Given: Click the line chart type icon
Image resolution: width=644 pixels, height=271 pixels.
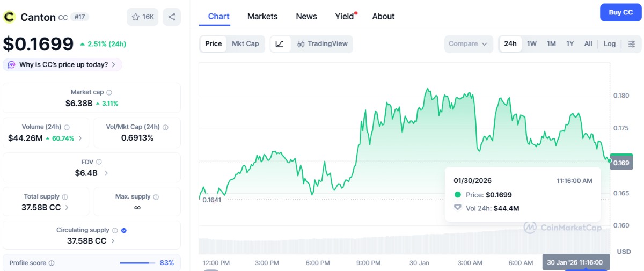Looking at the screenshot, I should coord(280,44).
